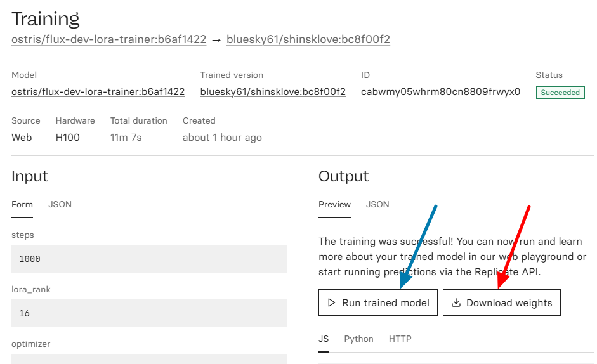Click the 'about 1 hour ago' created time
Screen dimensions: 597x364
222,138
